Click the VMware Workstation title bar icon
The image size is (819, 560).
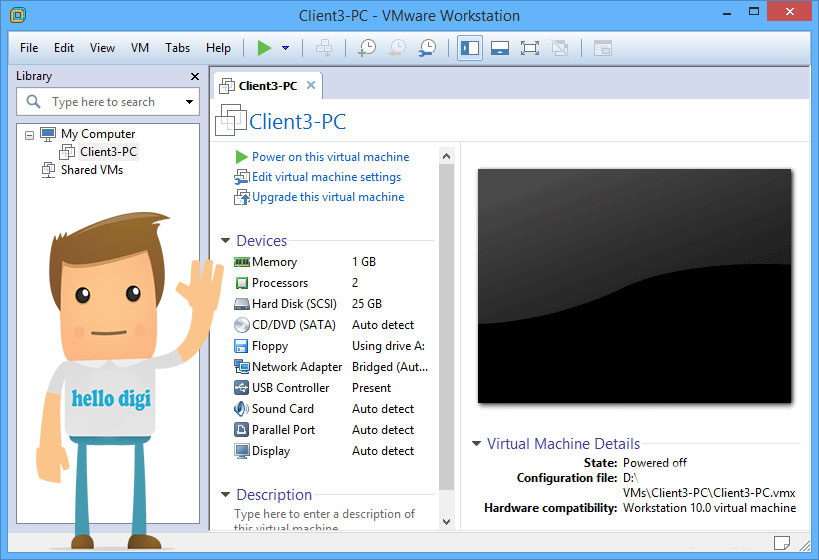click(18, 15)
